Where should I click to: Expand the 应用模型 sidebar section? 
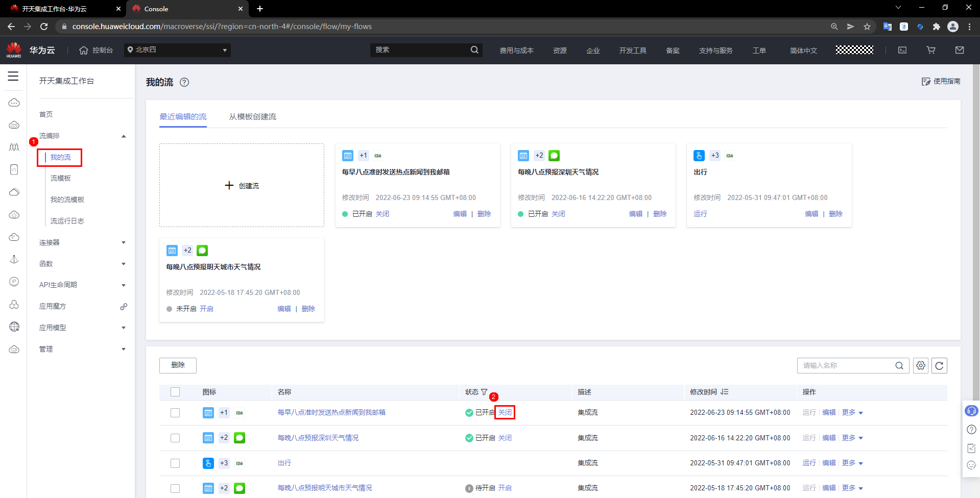(124, 328)
